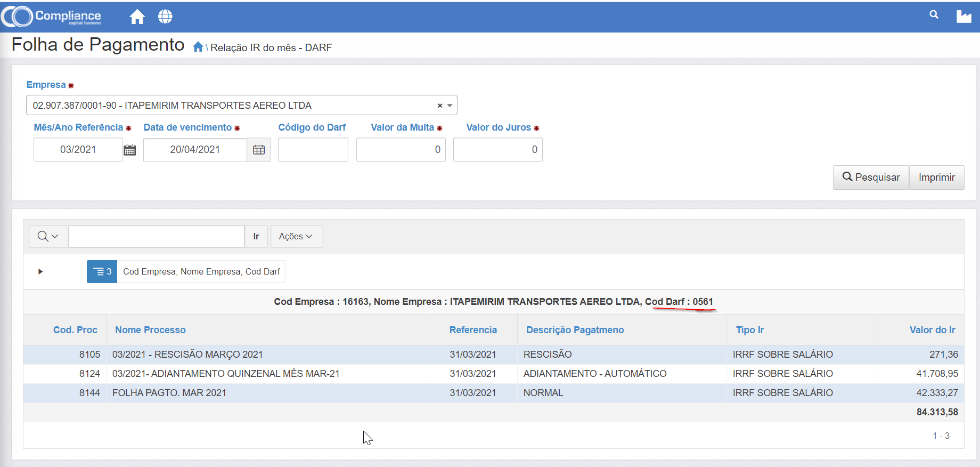Click Cod Empresa, Nome Empresa, Cod Darf
The width and height of the screenshot is (980, 467).
click(201, 272)
